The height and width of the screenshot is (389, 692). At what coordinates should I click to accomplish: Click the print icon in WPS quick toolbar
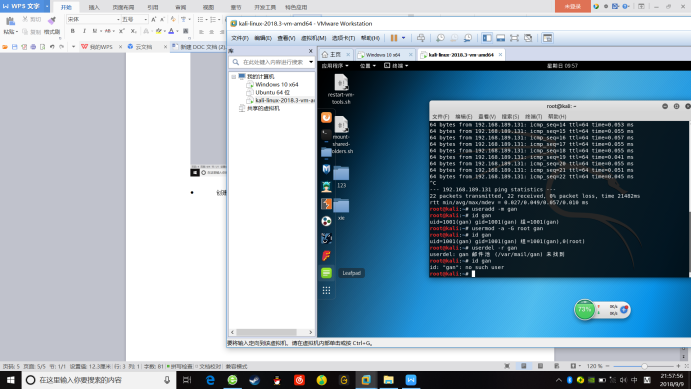33,46
